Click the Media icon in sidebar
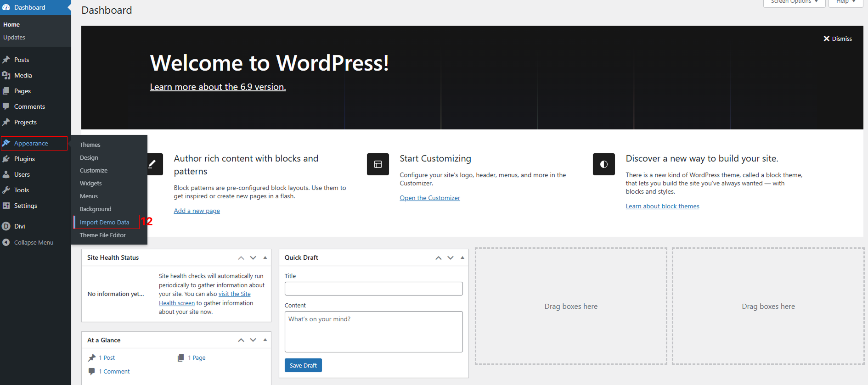This screenshot has width=868, height=385. pyautogui.click(x=6, y=75)
